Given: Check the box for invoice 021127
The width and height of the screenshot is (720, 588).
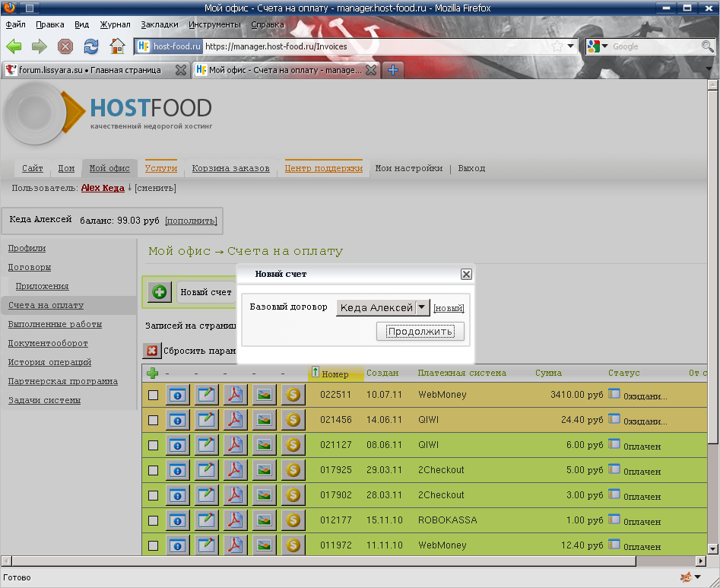Looking at the screenshot, I should point(154,445).
